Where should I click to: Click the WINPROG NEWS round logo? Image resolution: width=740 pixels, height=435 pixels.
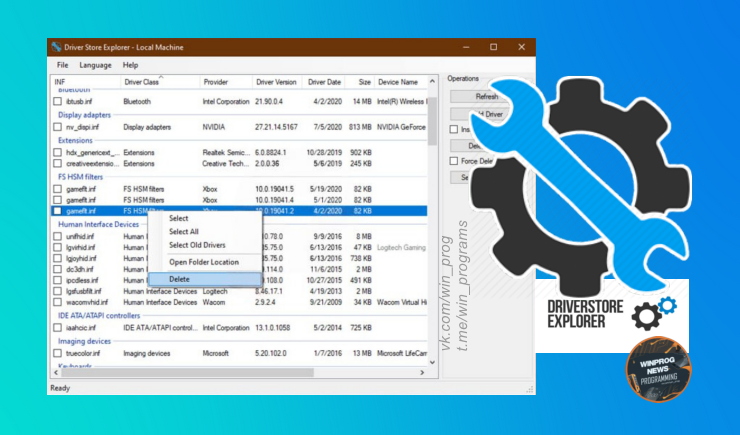pyautogui.click(x=659, y=369)
